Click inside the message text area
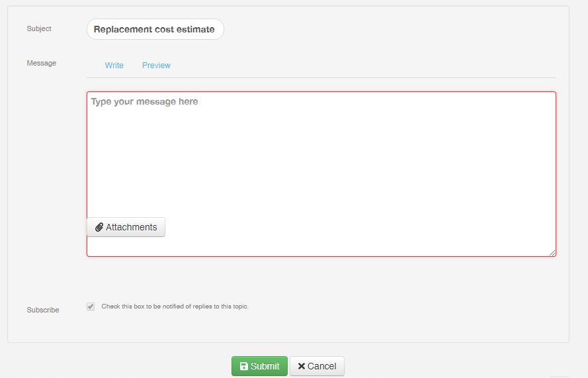The width and height of the screenshot is (588, 378). click(321, 159)
